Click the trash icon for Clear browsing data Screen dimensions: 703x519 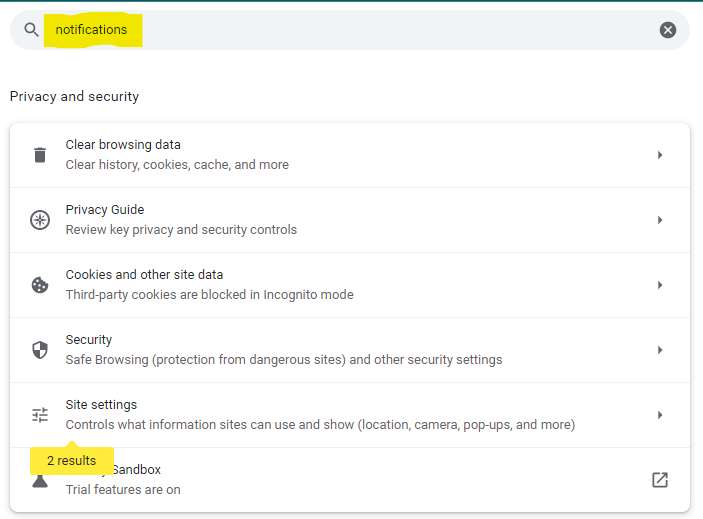pyautogui.click(x=40, y=155)
